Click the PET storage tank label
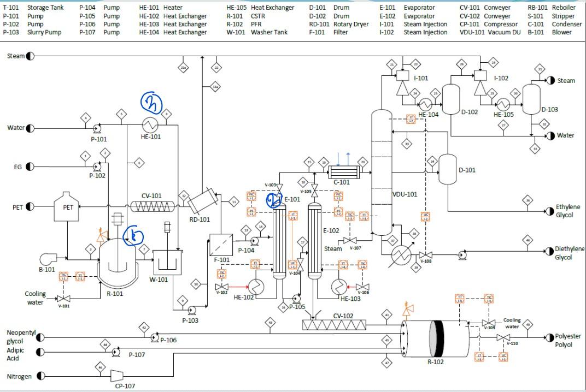Image resolution: width=586 pixels, height=392 pixels. point(67,208)
